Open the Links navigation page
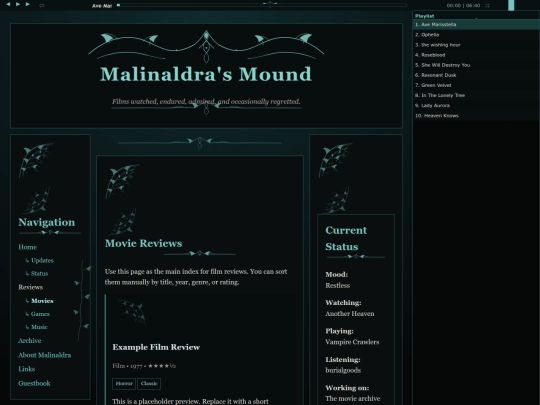The height and width of the screenshot is (405, 540). pyautogui.click(x=27, y=369)
